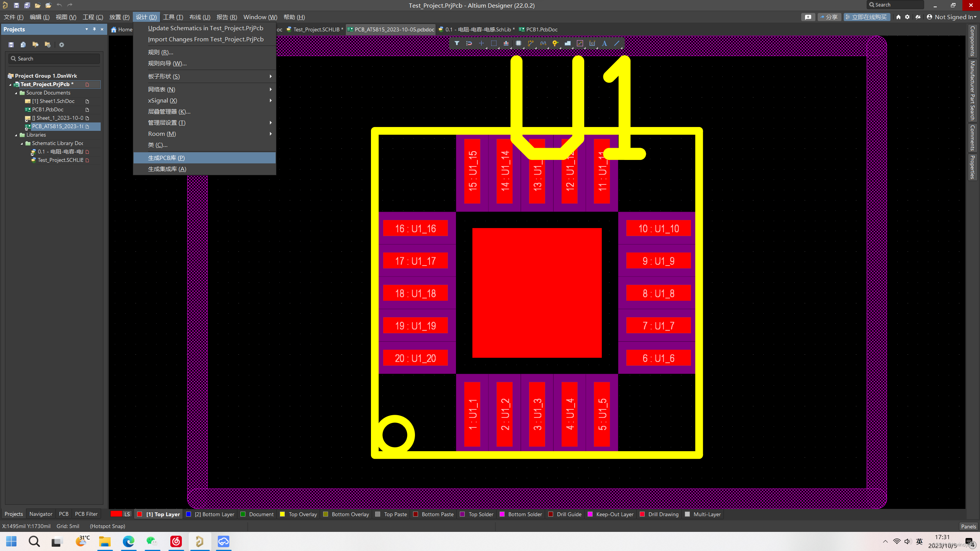Select the Filter tool in active bar
The height and width of the screenshot is (551, 980).
click(457, 43)
